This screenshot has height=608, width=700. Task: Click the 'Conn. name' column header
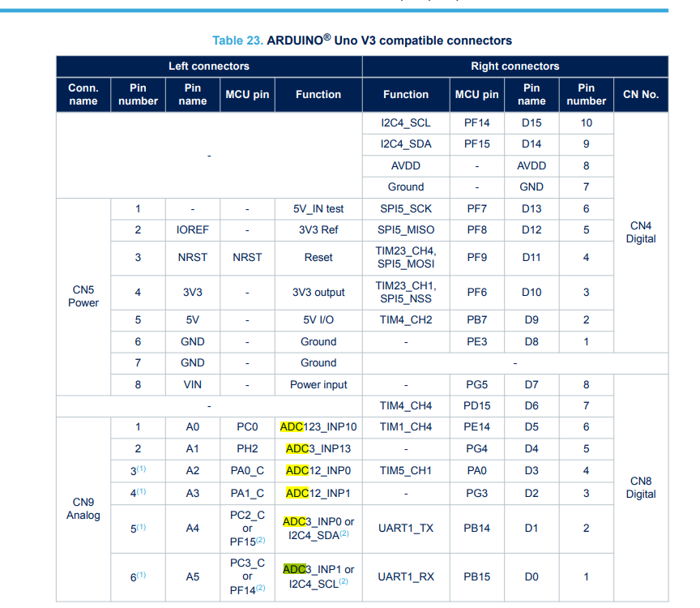point(83,94)
